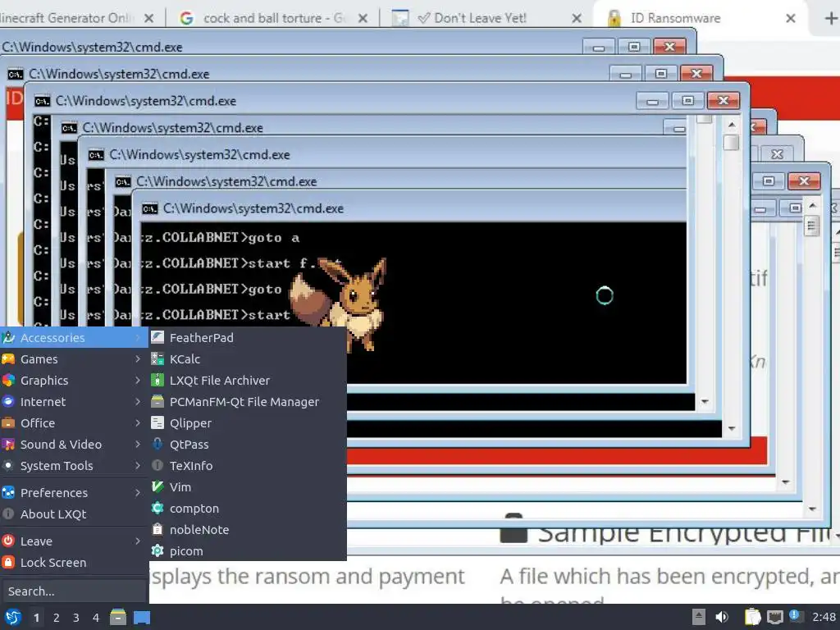Close the Minecraft Generator tab
Screen dimensions: 840x630
149,18
